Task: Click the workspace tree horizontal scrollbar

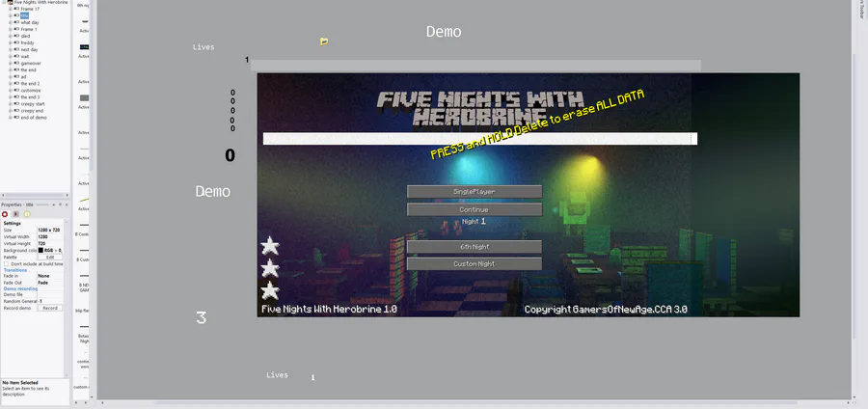Action: click(x=36, y=196)
